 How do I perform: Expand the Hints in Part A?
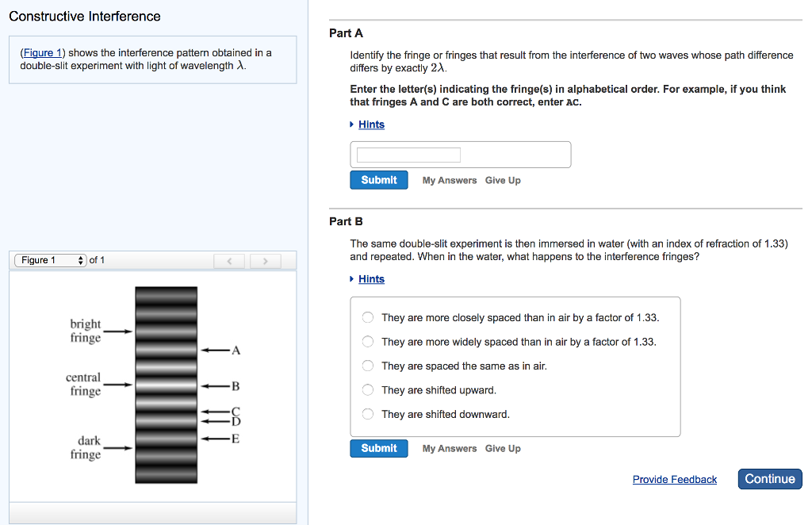pyautogui.click(x=371, y=124)
